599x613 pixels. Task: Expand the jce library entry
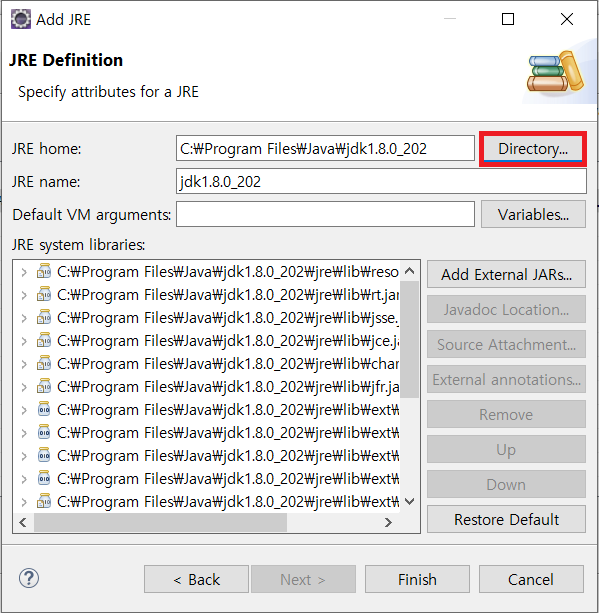tap(24, 341)
